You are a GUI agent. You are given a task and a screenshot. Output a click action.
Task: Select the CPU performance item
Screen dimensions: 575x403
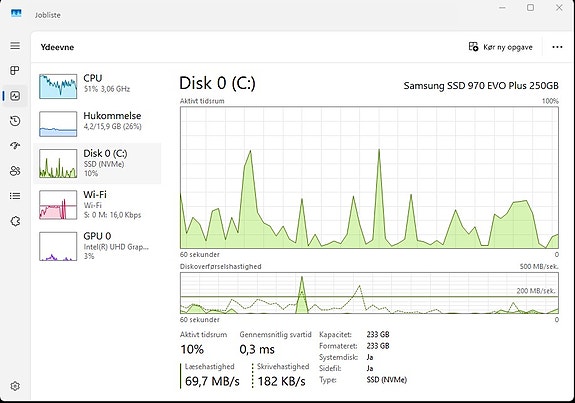pos(97,86)
